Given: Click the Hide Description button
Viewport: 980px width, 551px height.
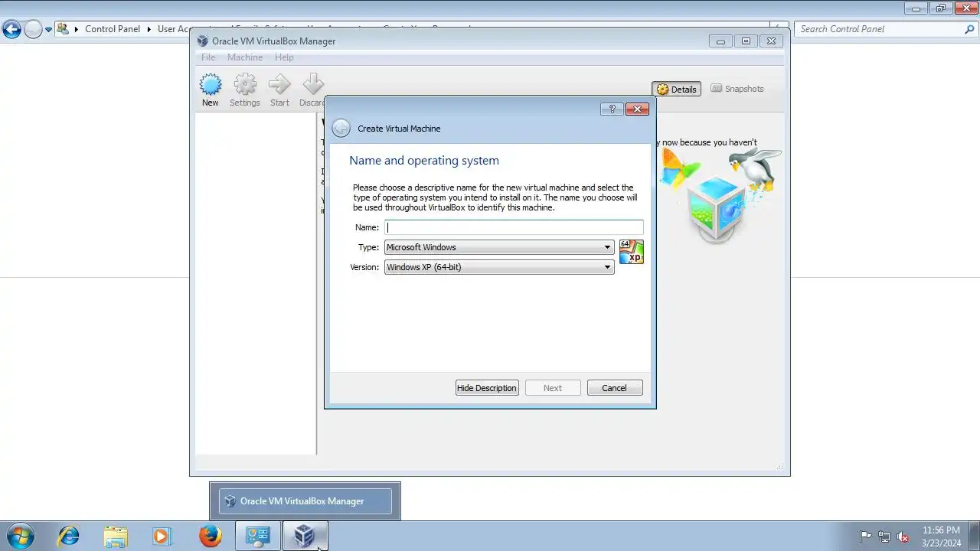Looking at the screenshot, I should click(x=487, y=388).
